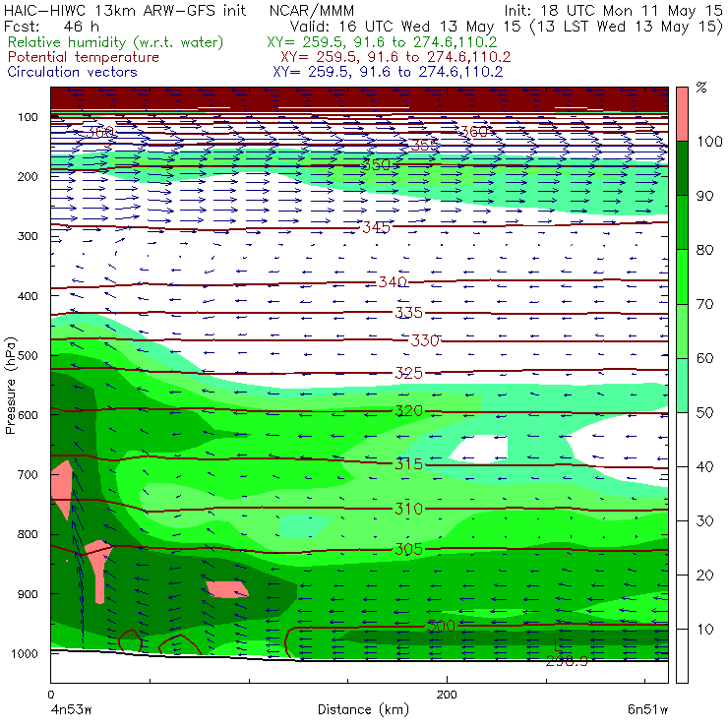Image resolution: width=728 pixels, height=728 pixels.
Task: Click the "300" contour label near the surface
Action: coord(441,626)
